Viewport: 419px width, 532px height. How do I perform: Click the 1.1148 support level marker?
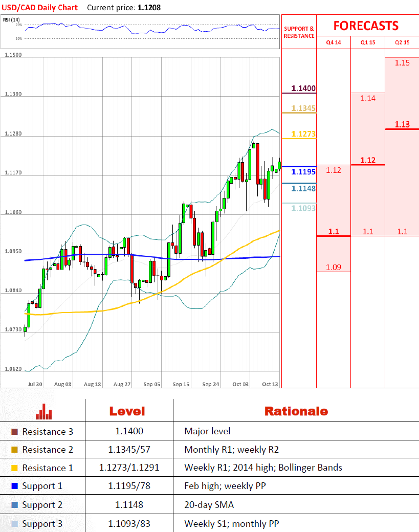pos(303,188)
